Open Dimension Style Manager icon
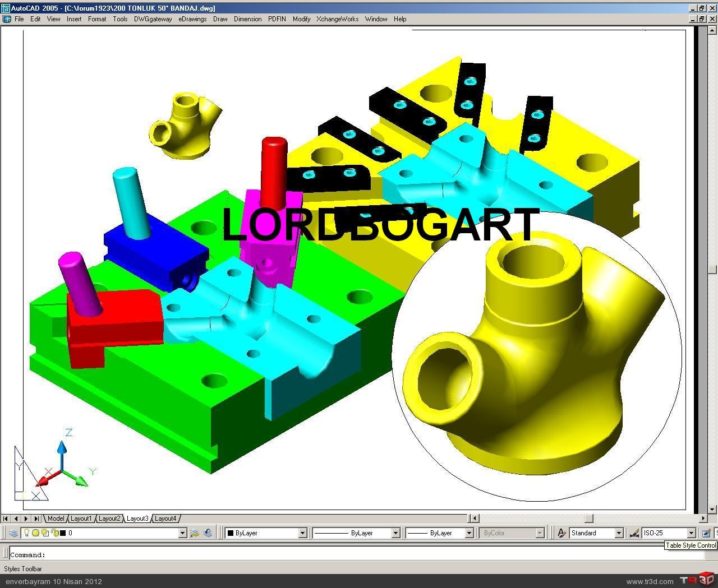The image size is (718, 588). point(634,533)
